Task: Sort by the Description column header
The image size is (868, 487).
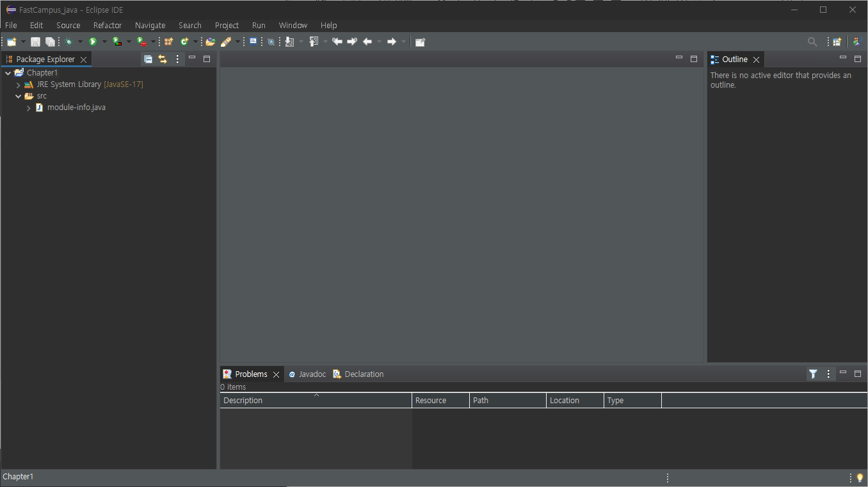Action: (316, 400)
